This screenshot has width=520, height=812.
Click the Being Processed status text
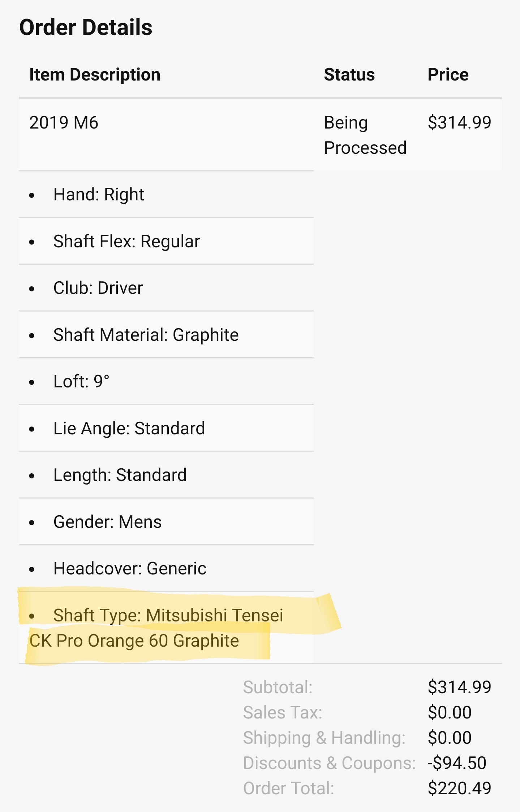pos(365,135)
